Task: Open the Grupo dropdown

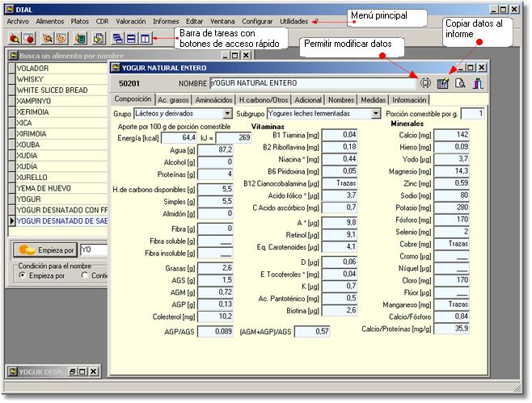Action: coord(228,114)
